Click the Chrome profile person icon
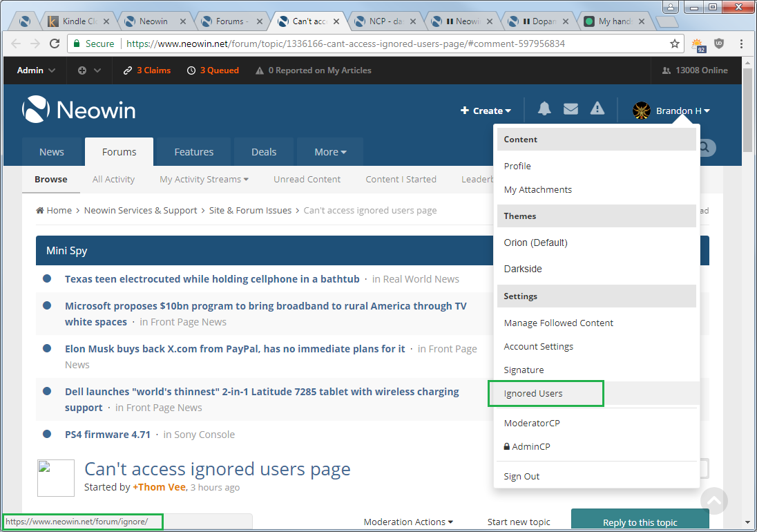757x532 pixels. (x=670, y=7)
